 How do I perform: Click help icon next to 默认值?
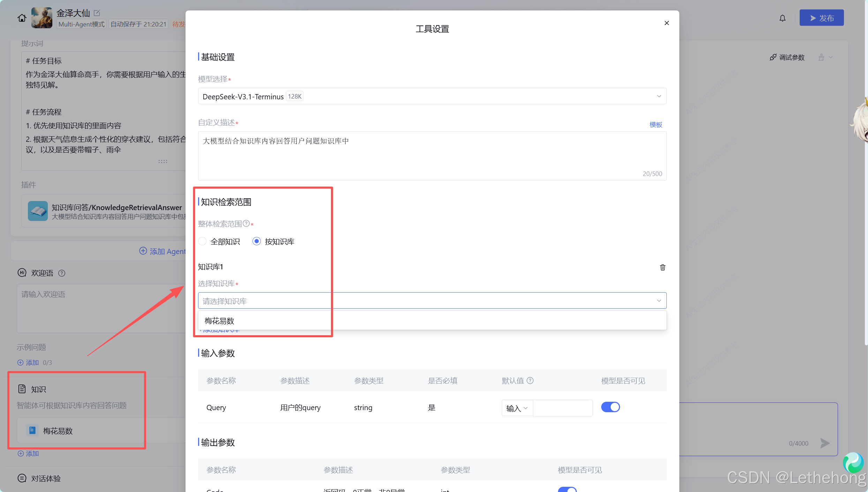click(x=530, y=380)
